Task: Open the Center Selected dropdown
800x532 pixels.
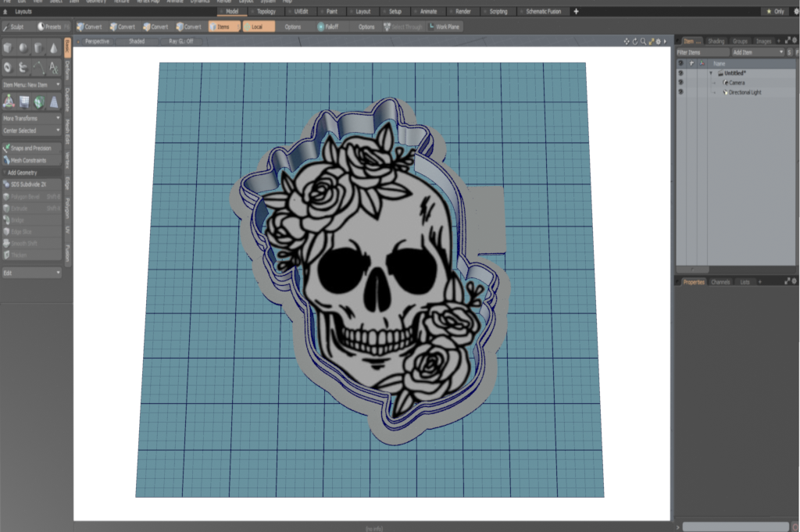Action: click(31, 130)
